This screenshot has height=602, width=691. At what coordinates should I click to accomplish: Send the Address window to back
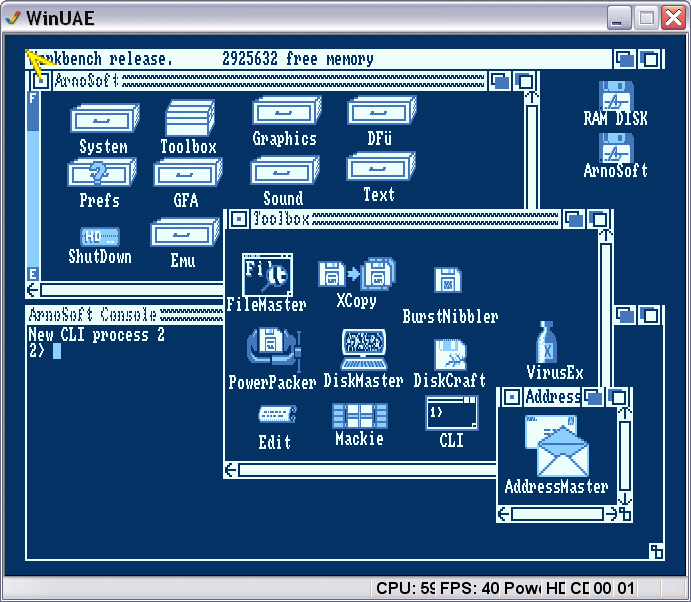593,398
